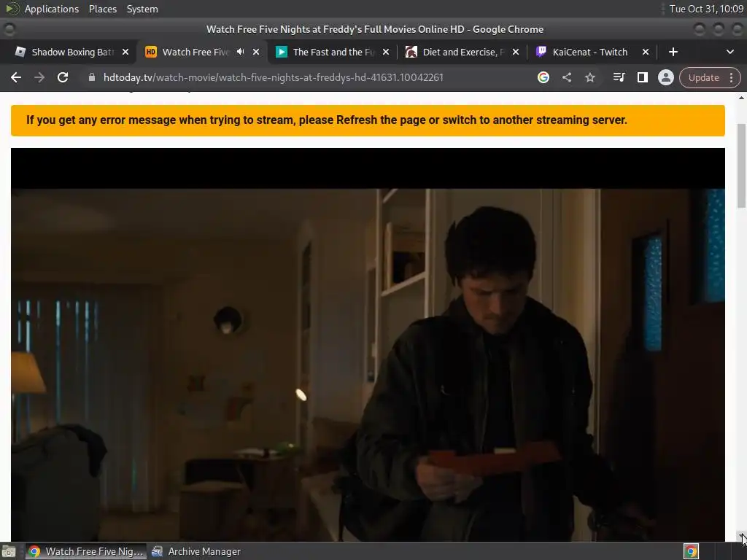Open the Chrome three-dot menu
The image size is (747, 560).
731,77
